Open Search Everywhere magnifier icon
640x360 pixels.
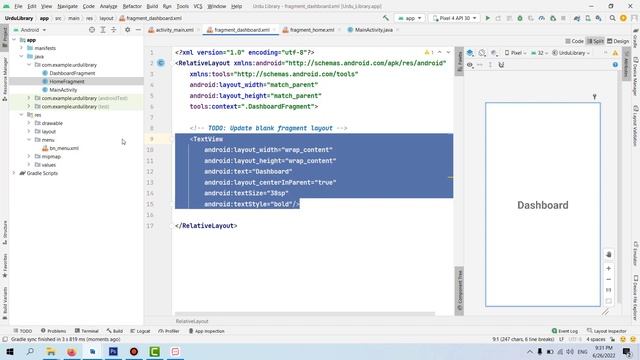point(613,18)
